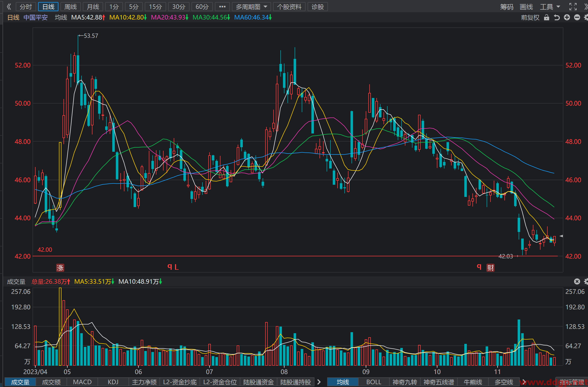Click the 中国平安 stock name

click(36, 18)
